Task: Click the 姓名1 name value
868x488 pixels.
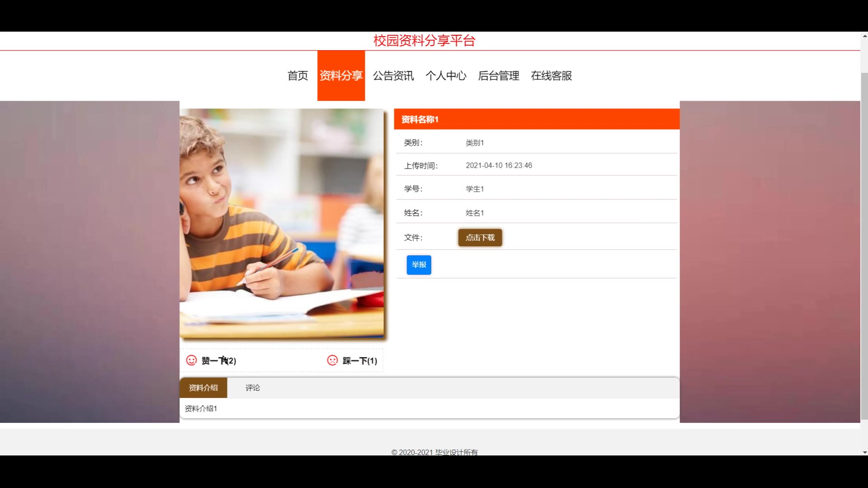Action: (x=475, y=213)
